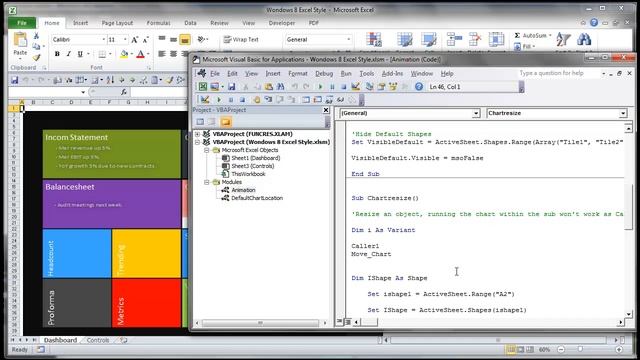
Task: Toggle Wrap Text in Excel ribbon
Action: [241, 40]
